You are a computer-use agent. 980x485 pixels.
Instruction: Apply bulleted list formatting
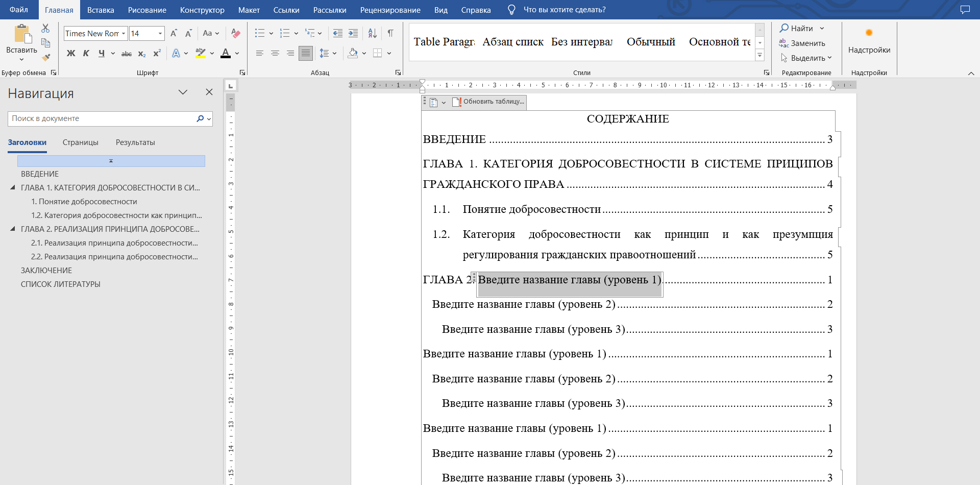(260, 33)
